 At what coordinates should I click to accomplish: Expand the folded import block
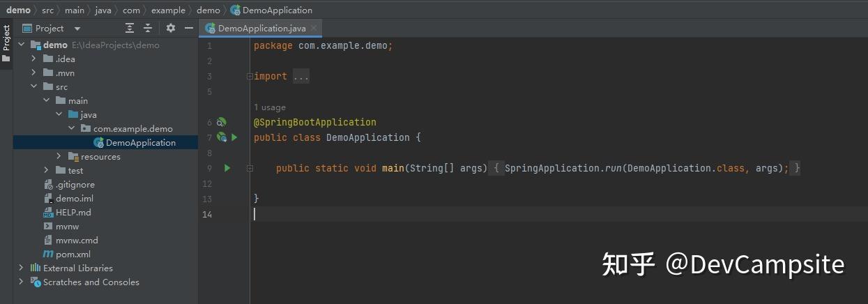(250, 77)
